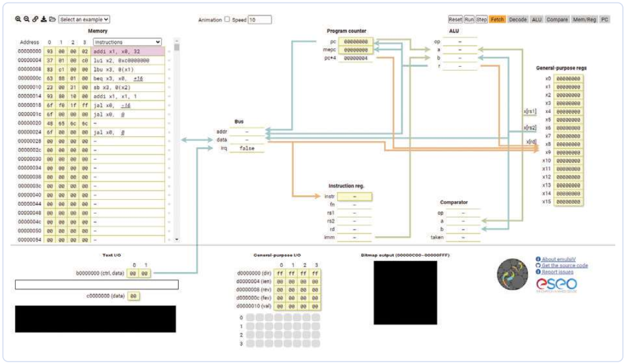
Task: Click byte '48' at address 00000020
Action: 50,123
